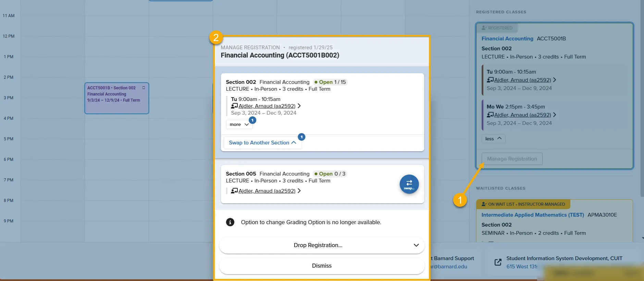This screenshot has height=281, width=644.
Task: Click 'Tu 9:00am - 10:15am' in Section 002 dialog
Action: (x=256, y=99)
